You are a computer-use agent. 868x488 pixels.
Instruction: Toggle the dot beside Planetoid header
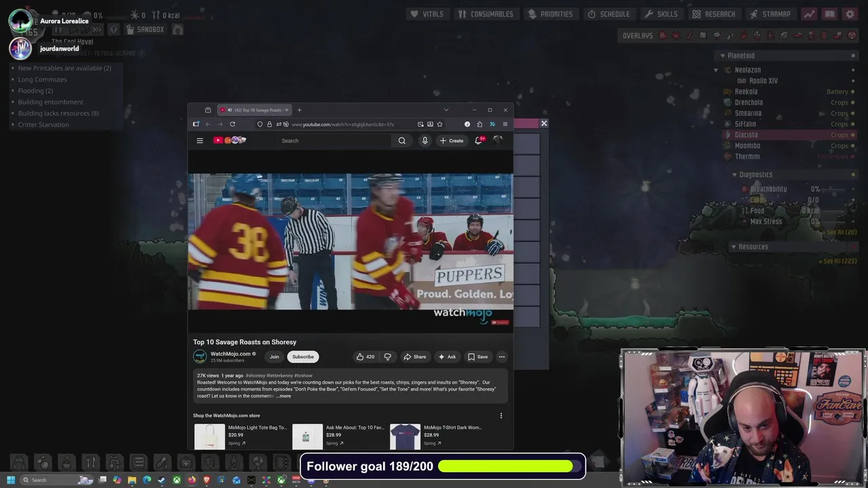point(854,56)
